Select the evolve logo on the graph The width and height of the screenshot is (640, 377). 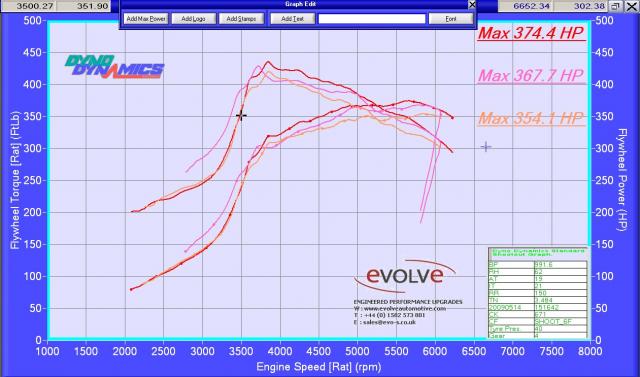pyautogui.click(x=404, y=275)
